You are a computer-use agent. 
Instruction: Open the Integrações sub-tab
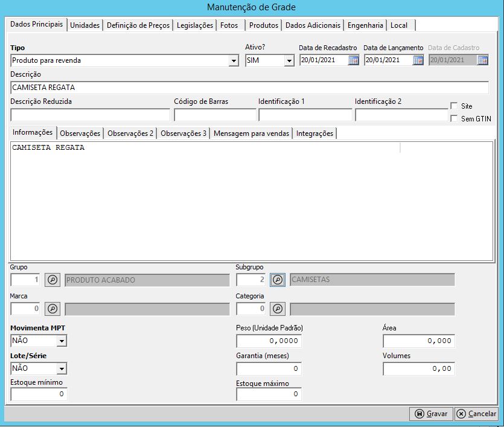[314, 133]
